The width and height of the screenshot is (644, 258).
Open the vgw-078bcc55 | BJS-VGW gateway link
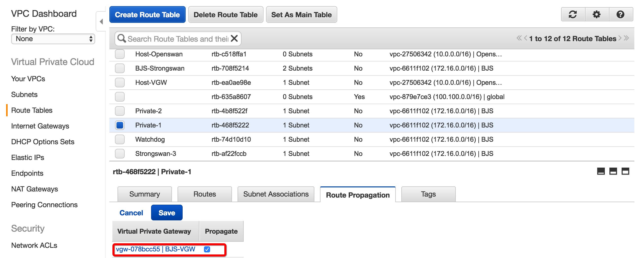(155, 249)
